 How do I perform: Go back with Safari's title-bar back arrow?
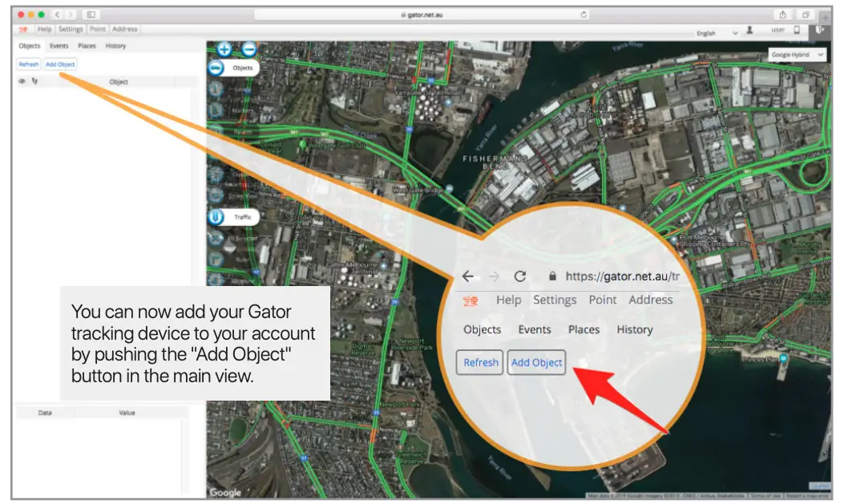pyautogui.click(x=57, y=14)
